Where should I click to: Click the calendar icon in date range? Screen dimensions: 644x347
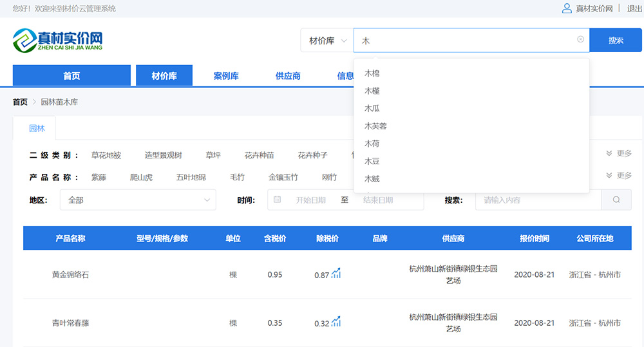278,200
